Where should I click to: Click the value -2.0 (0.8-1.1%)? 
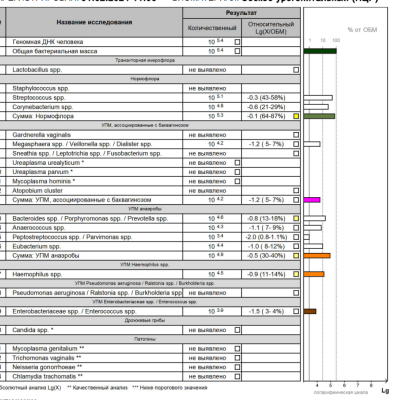coord(266,237)
